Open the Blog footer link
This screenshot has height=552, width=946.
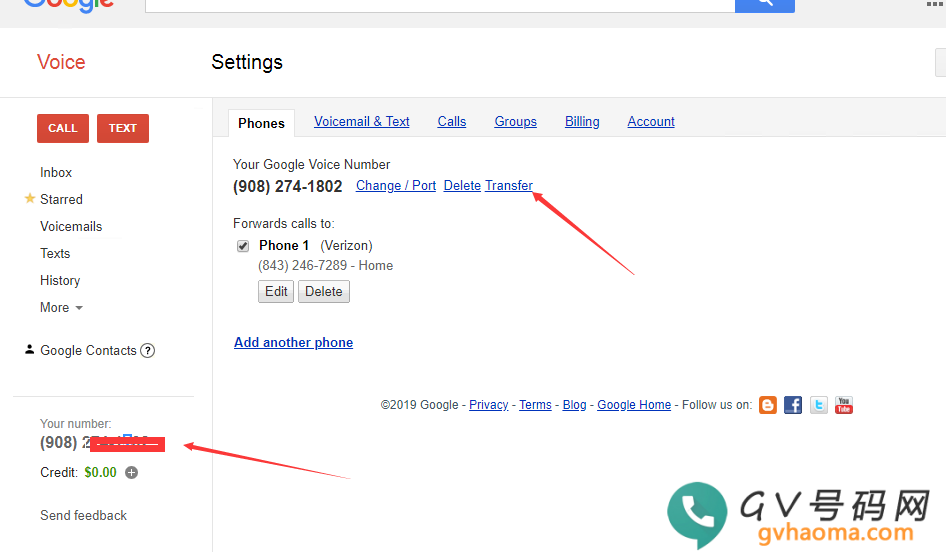click(574, 405)
